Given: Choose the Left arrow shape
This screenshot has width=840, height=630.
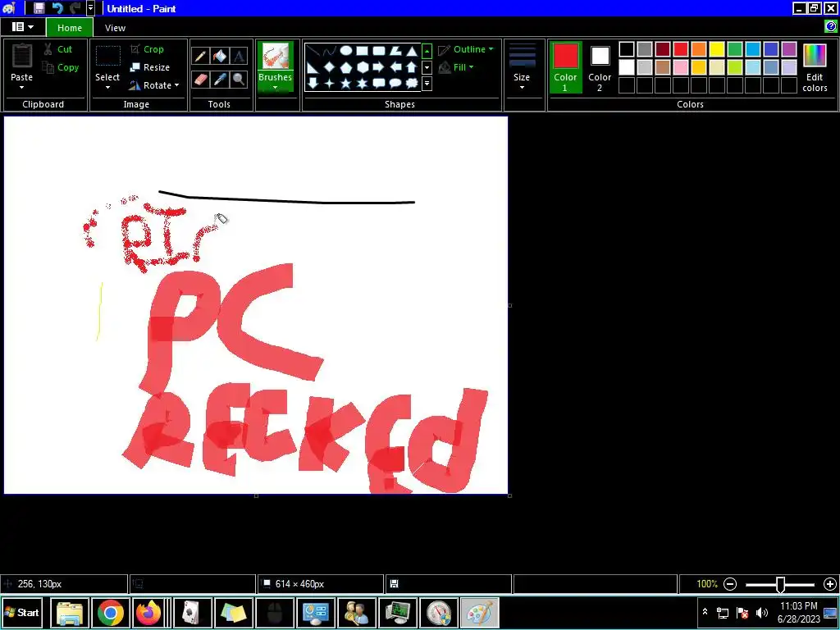Looking at the screenshot, I should 395,67.
